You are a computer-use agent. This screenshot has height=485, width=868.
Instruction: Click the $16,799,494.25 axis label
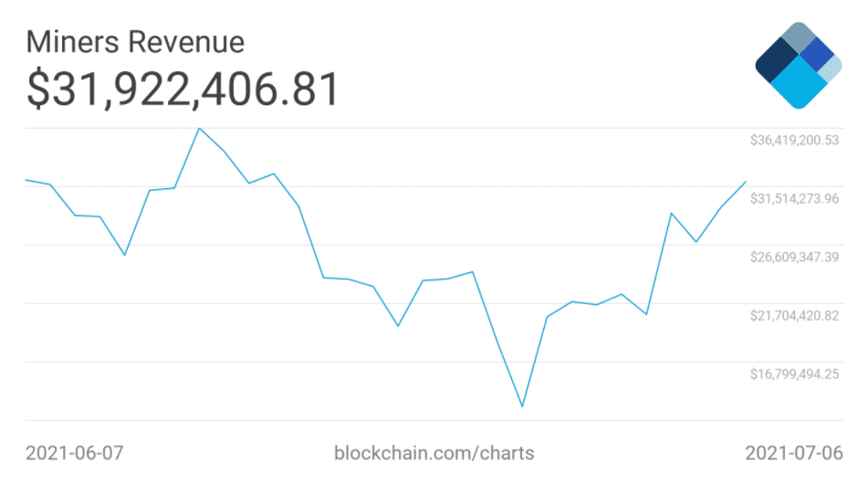coord(794,374)
